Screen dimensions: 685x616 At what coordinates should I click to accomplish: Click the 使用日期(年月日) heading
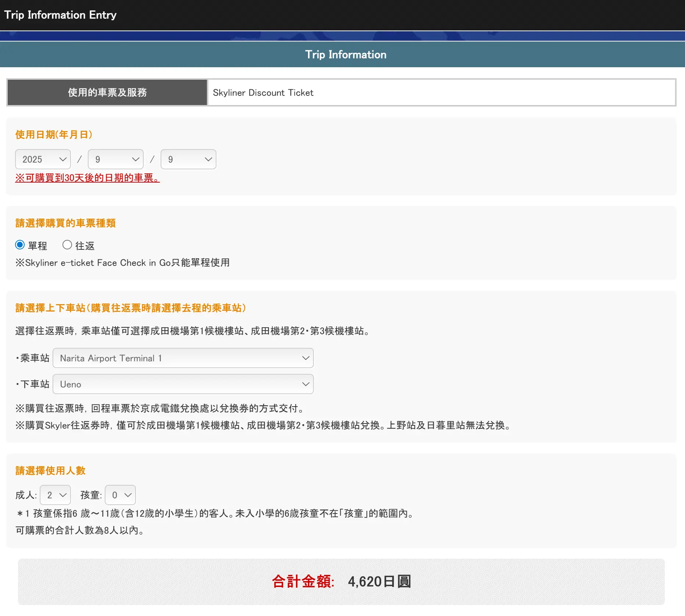54,135
